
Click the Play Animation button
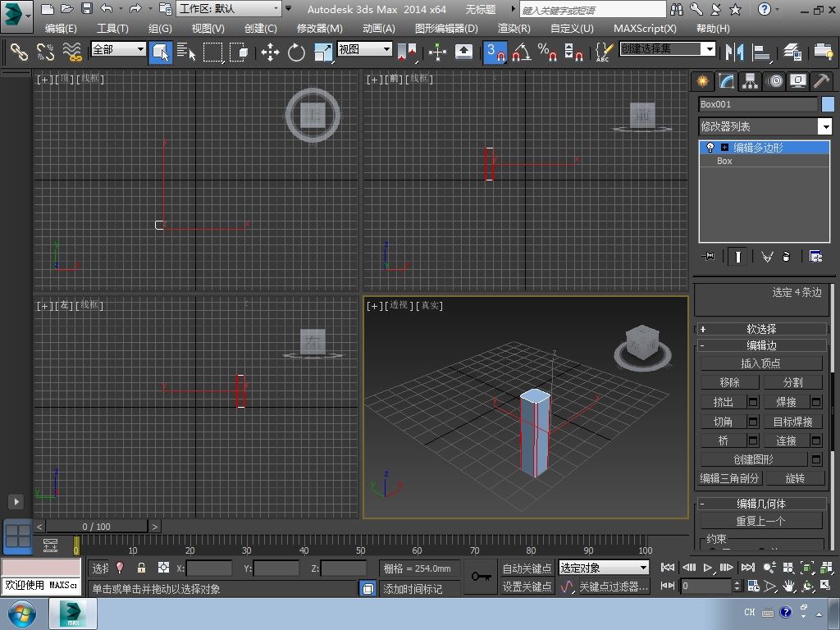(707, 568)
